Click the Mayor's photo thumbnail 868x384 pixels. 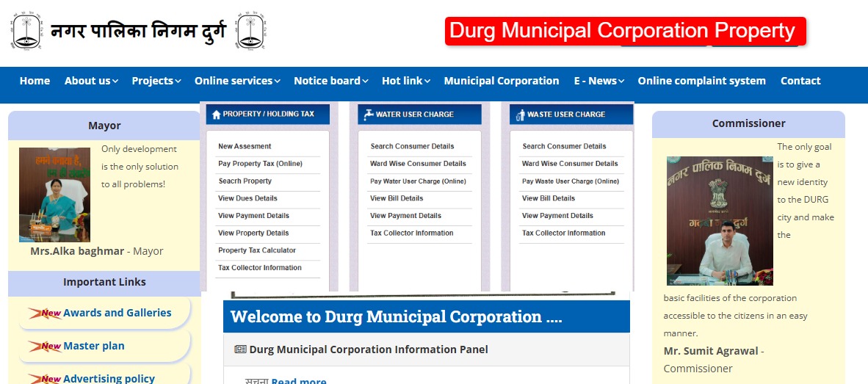tap(54, 195)
